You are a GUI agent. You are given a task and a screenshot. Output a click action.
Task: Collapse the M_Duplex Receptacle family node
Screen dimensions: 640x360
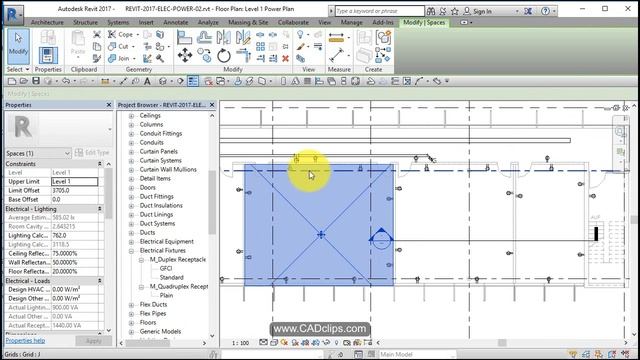(x=141, y=260)
